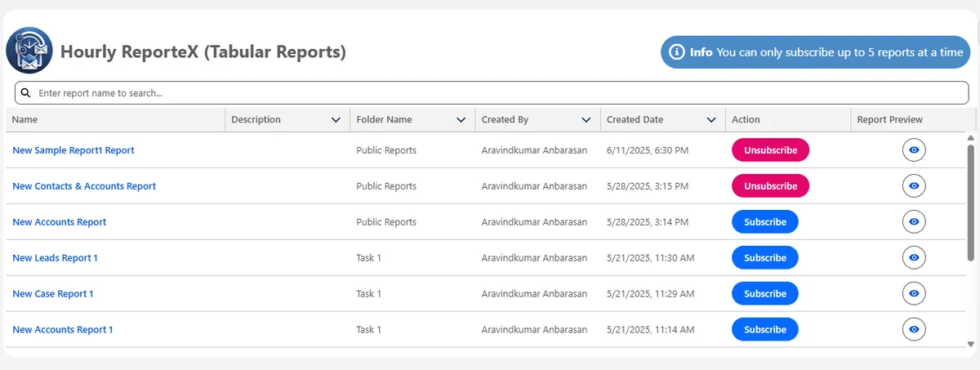Click the search magnifier icon
Screen dimensions: 980x370
point(25,93)
